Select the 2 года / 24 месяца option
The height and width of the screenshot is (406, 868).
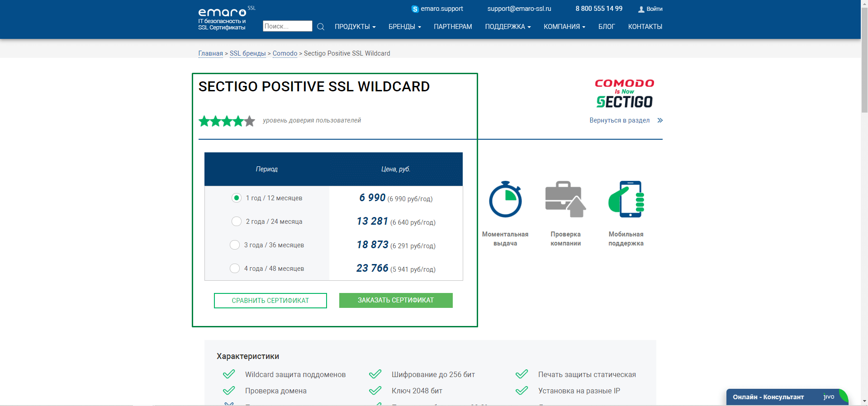[x=237, y=222]
